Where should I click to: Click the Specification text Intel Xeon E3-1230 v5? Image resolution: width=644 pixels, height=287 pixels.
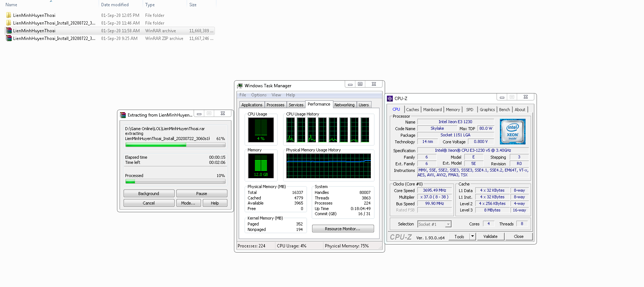click(473, 150)
